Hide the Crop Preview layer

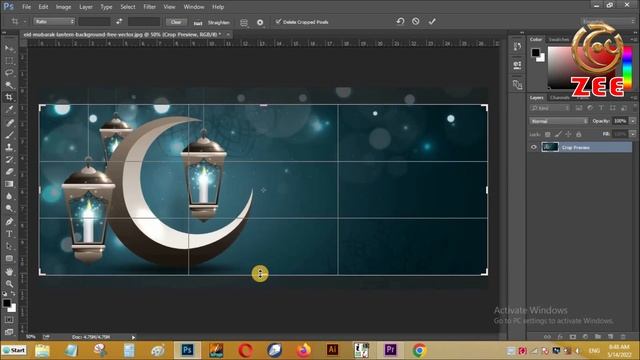point(533,147)
